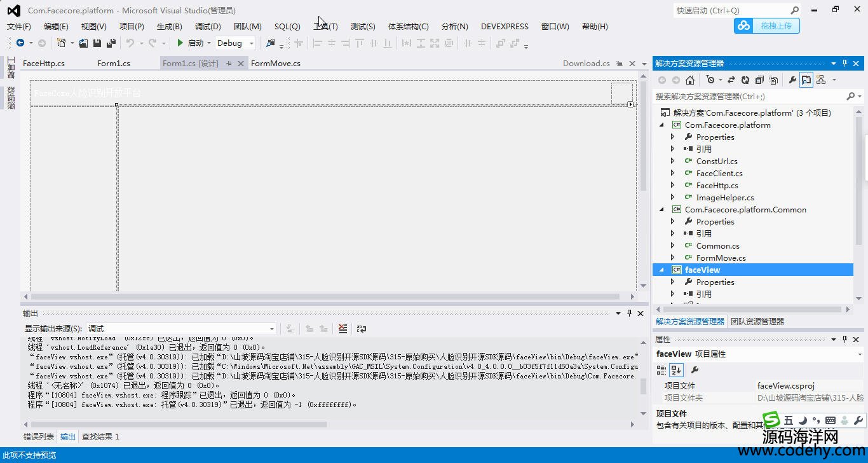868x463 pixels.
Task: Click the Save All toolbar icon
Action: pyautogui.click(x=111, y=43)
